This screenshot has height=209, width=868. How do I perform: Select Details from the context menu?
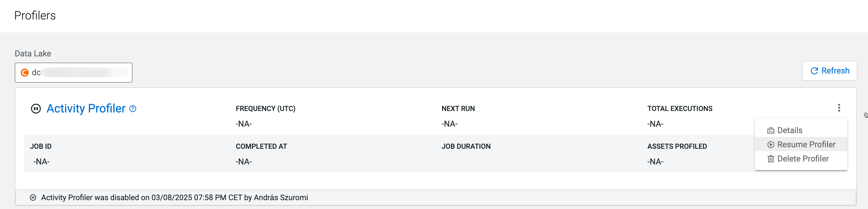point(789,130)
